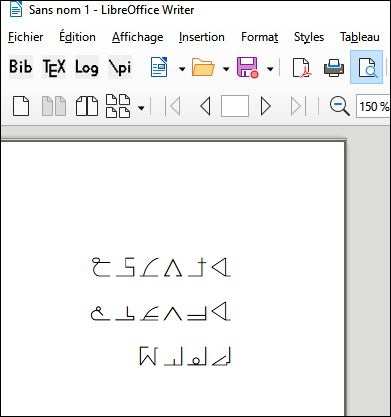Click the TeX toolbar button

(x=54, y=67)
